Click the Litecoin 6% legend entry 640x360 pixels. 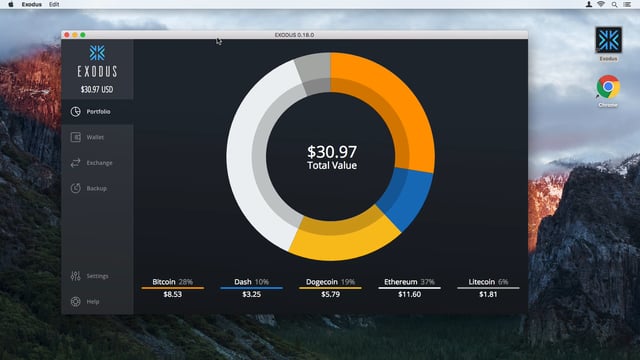click(x=488, y=282)
